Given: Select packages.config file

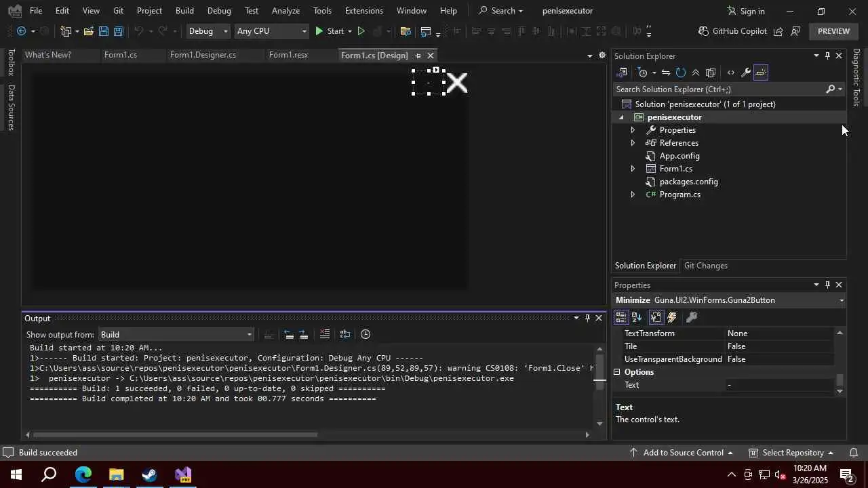Looking at the screenshot, I should click(688, 182).
